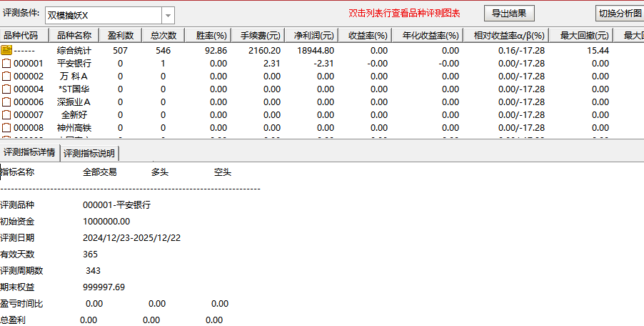Click the folder icon for 综合统计 row
Screen dimensions: 644x326
6,51
